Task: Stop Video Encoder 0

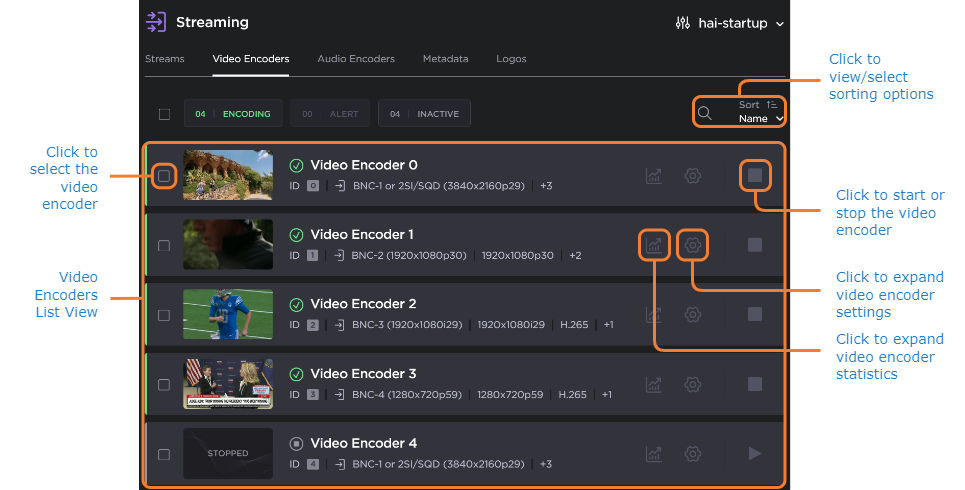Action: pyautogui.click(x=755, y=176)
